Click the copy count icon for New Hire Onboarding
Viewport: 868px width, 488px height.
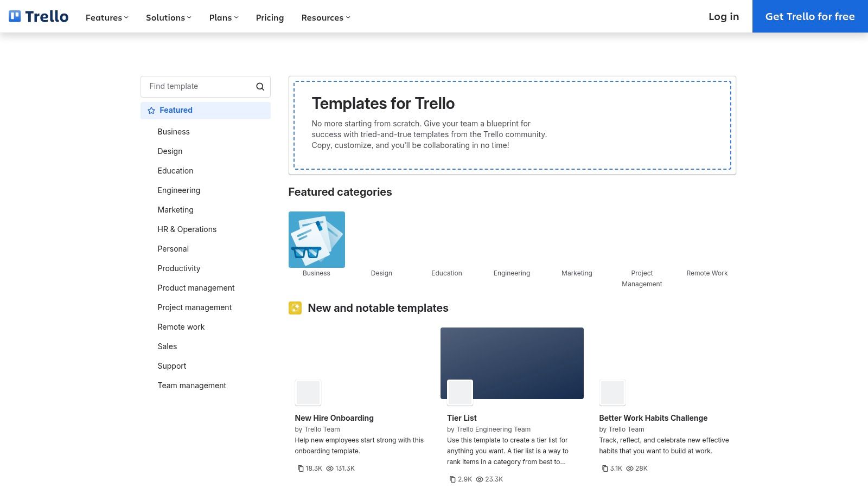(301, 468)
